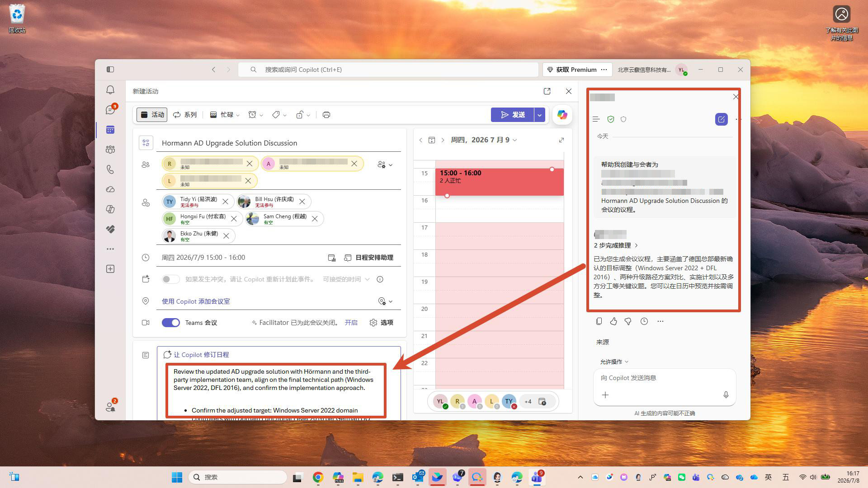Image resolution: width=868 pixels, height=488 pixels.
Task: Expand the calendar preview panel
Action: click(561, 140)
